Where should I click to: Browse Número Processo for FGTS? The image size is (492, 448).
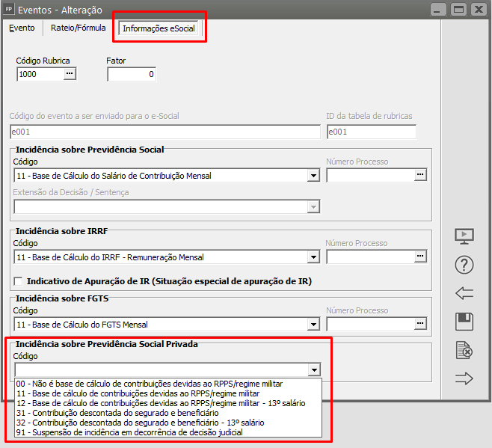tap(420, 324)
